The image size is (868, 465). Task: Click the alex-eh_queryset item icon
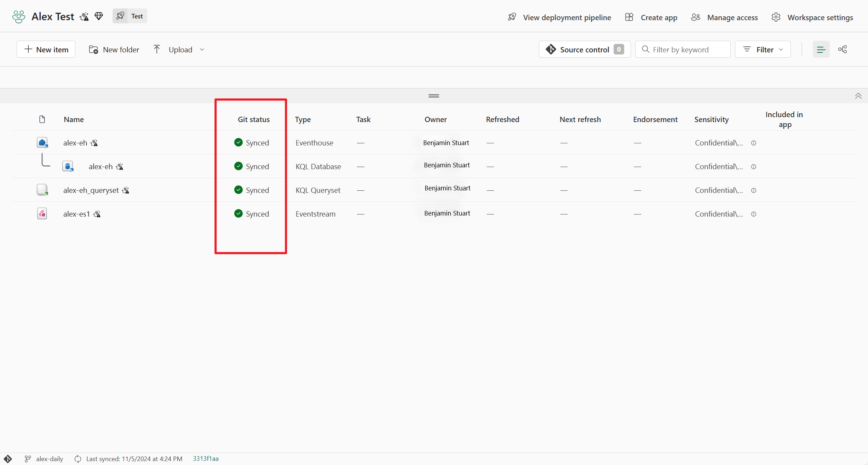42,190
